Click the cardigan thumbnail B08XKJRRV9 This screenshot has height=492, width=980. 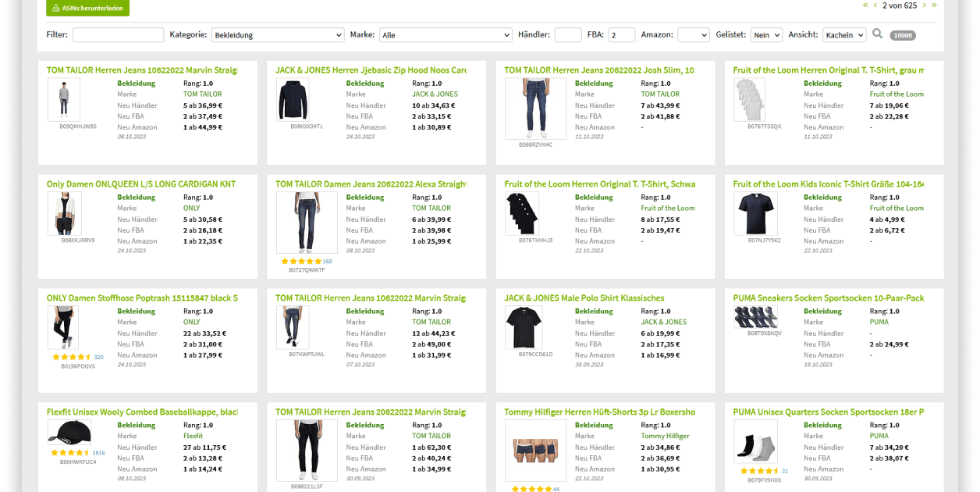click(64, 213)
